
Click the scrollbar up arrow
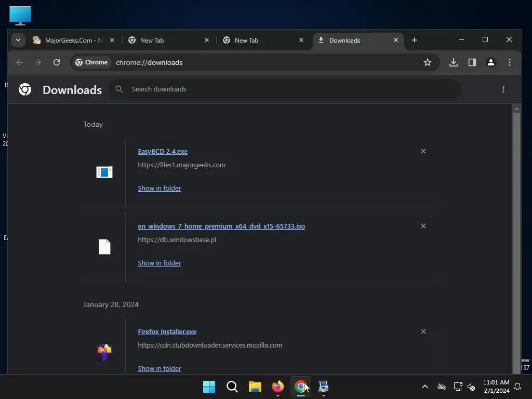point(516,109)
